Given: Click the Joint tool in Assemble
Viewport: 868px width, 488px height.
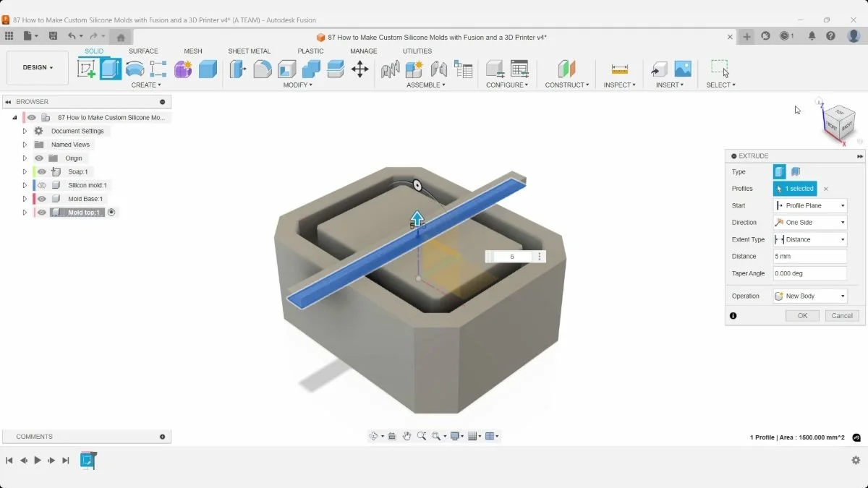Looking at the screenshot, I should tap(439, 69).
